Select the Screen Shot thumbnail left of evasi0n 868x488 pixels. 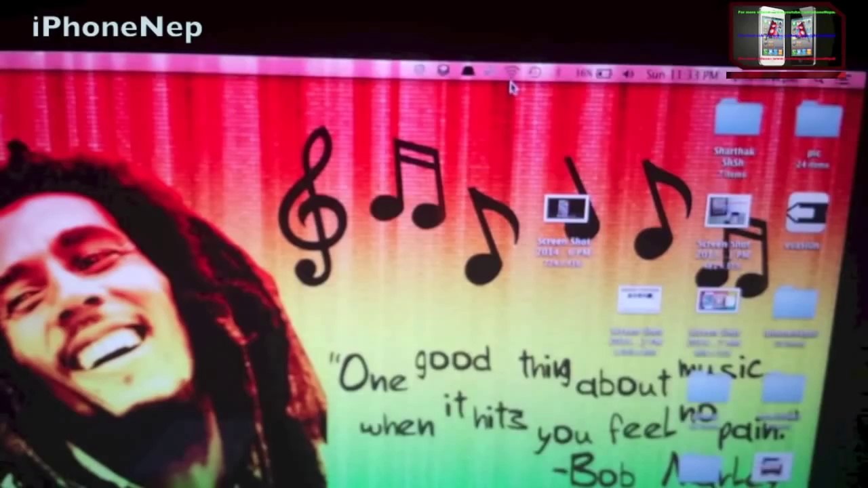(x=728, y=211)
